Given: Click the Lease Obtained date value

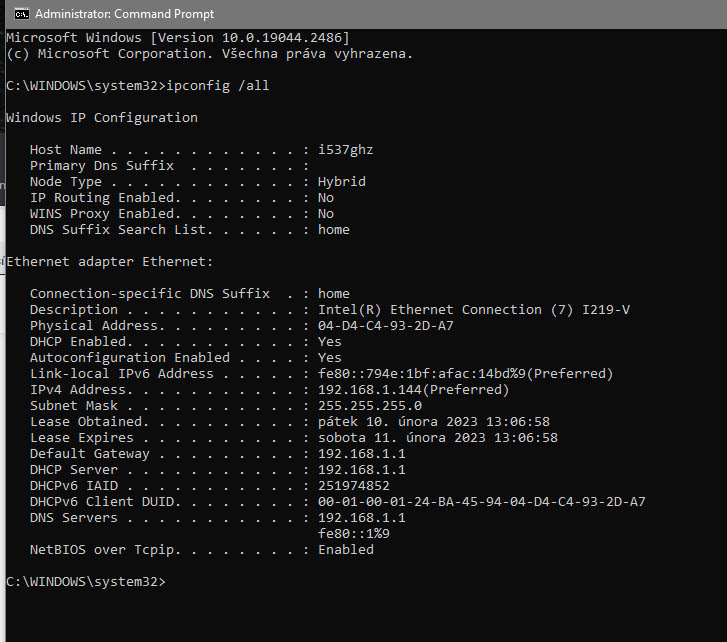Looking at the screenshot, I should 433,422.
